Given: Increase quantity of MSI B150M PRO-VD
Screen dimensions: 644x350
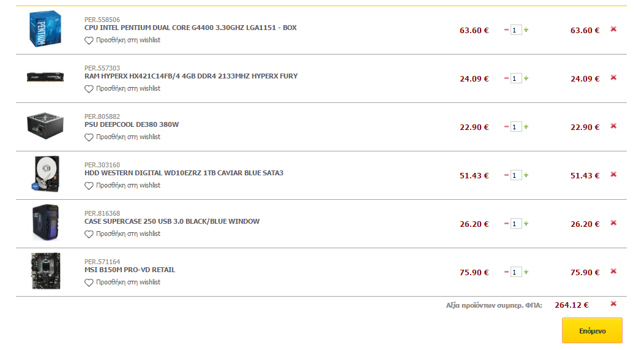Looking at the screenshot, I should [526, 272].
